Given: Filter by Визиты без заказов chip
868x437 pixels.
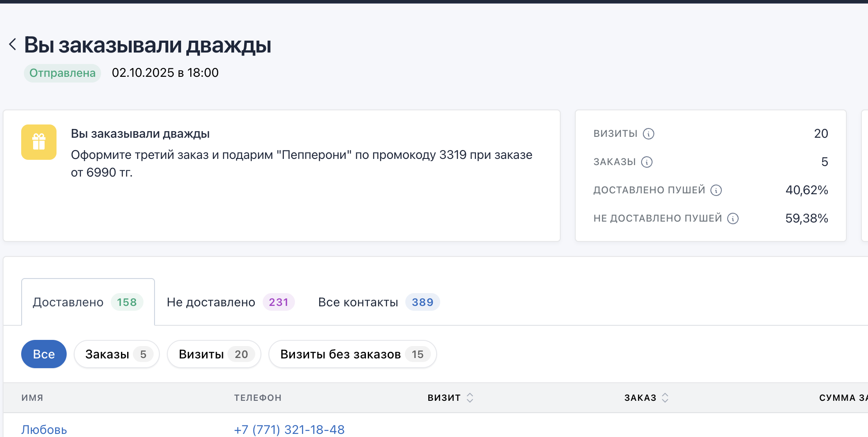Looking at the screenshot, I should click(352, 354).
